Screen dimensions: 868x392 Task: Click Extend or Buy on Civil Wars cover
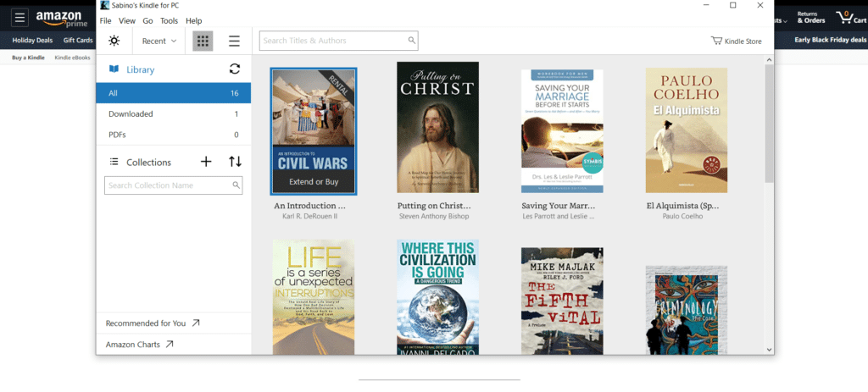314,182
